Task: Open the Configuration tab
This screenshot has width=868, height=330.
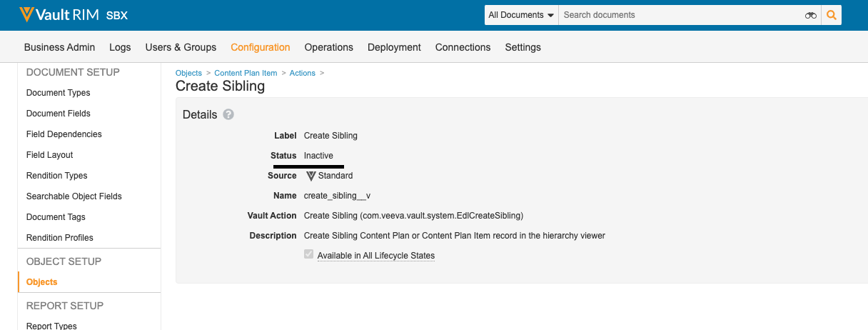Action: pos(260,47)
